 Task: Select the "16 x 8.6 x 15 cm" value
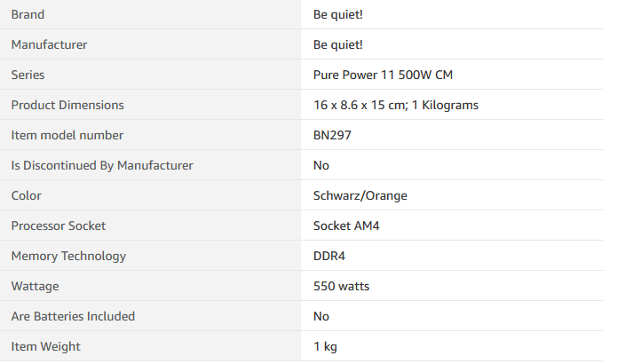point(360,105)
